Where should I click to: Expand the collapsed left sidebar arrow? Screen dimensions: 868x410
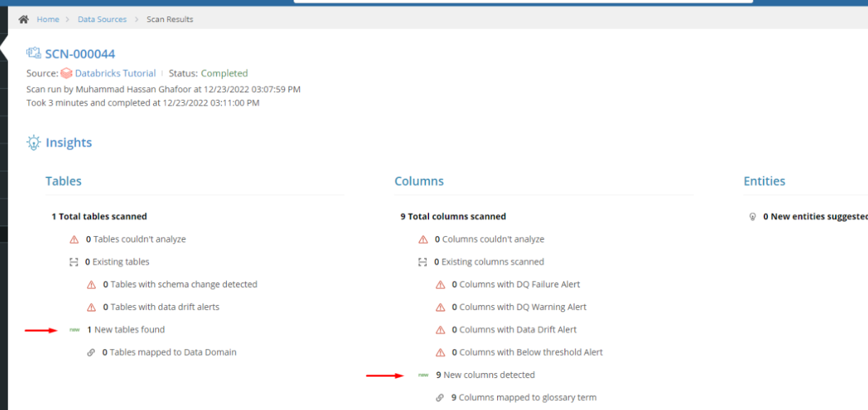(3, 48)
